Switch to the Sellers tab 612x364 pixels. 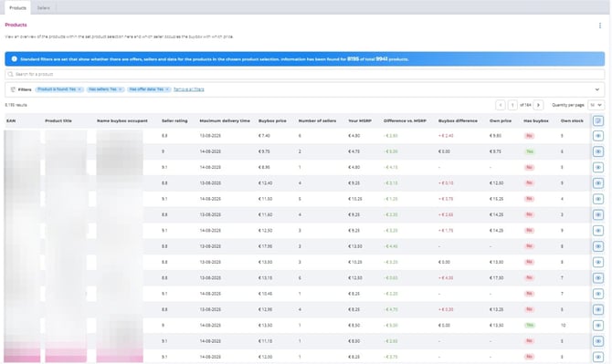[x=43, y=8]
